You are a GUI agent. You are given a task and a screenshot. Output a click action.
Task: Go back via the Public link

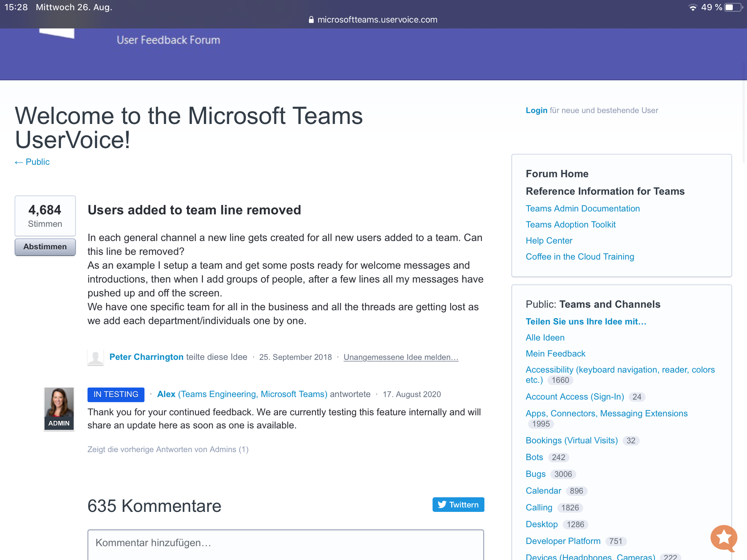point(32,162)
